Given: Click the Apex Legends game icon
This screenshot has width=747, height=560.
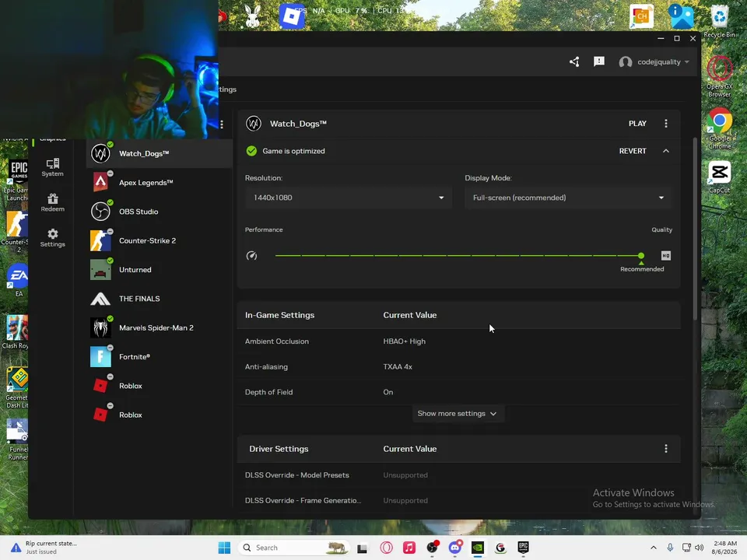Looking at the screenshot, I should (x=100, y=182).
